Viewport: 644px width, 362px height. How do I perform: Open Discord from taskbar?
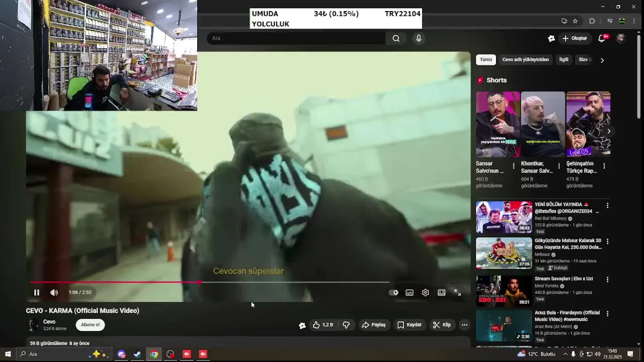tap(121, 354)
